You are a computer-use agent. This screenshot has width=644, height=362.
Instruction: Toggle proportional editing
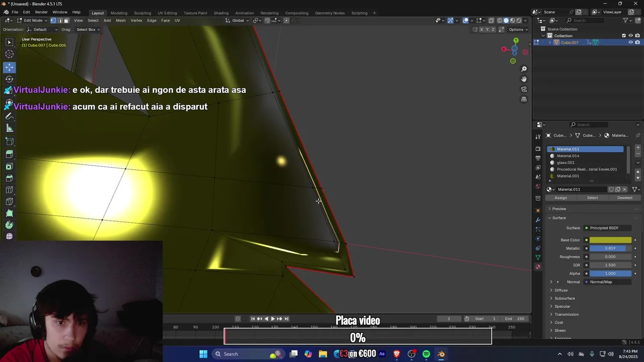coord(286,21)
